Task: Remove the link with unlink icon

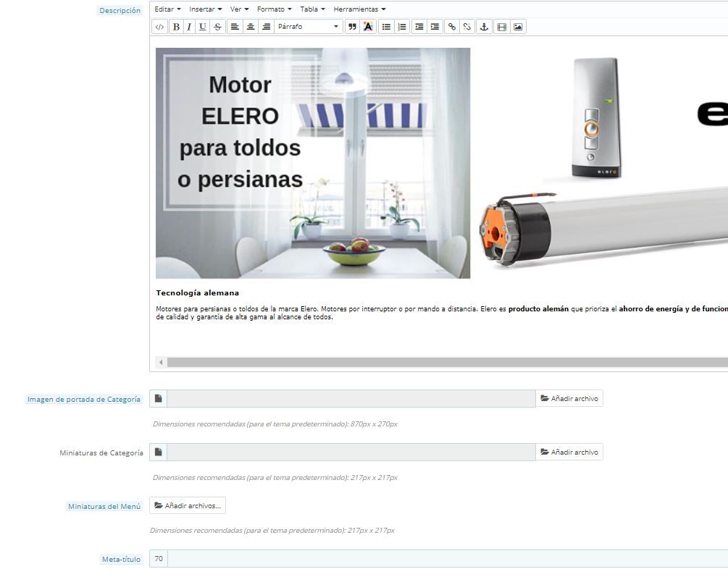Action: [467, 27]
